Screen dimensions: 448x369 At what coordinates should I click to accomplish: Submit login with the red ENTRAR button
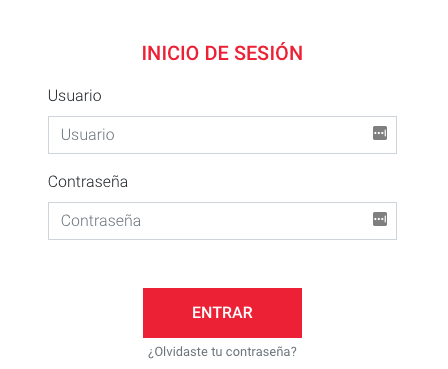pos(222,313)
